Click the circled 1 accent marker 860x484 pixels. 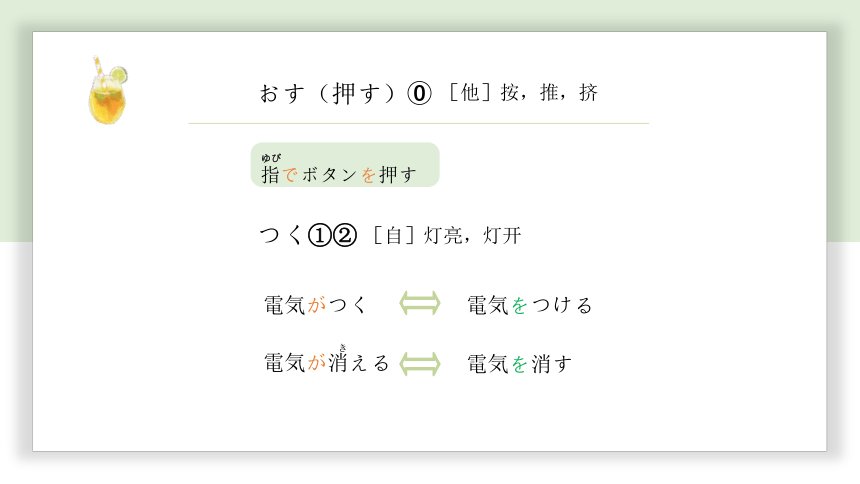tap(320, 235)
